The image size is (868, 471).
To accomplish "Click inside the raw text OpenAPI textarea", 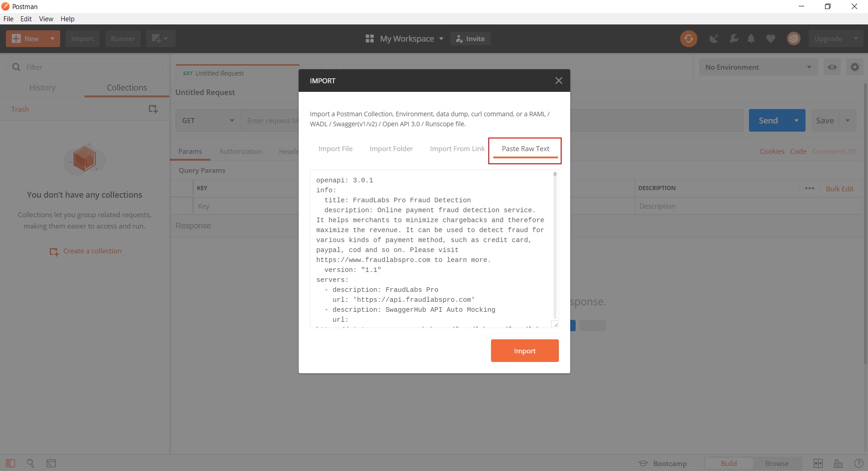I will click(431, 249).
